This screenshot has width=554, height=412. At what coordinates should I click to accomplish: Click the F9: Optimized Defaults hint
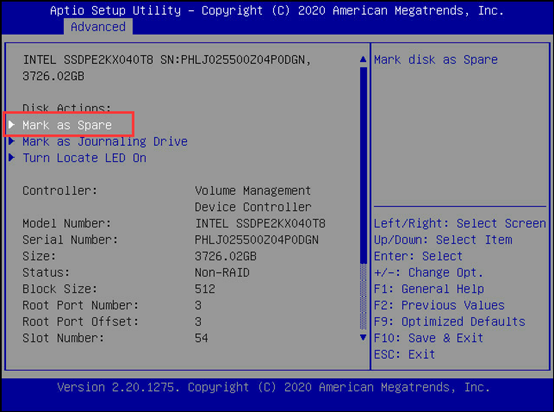(x=449, y=322)
